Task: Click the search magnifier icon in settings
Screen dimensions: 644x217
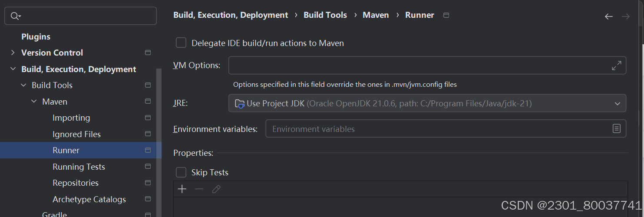Action: point(15,16)
